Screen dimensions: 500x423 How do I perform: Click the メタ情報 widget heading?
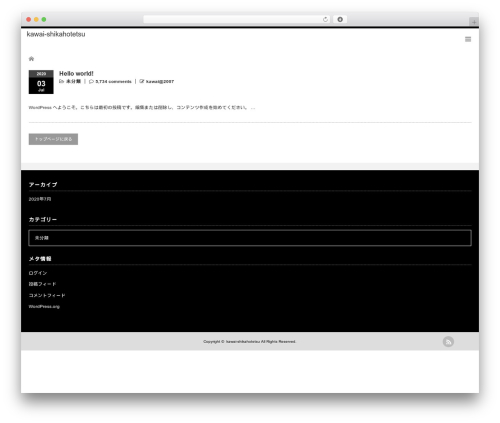40,259
